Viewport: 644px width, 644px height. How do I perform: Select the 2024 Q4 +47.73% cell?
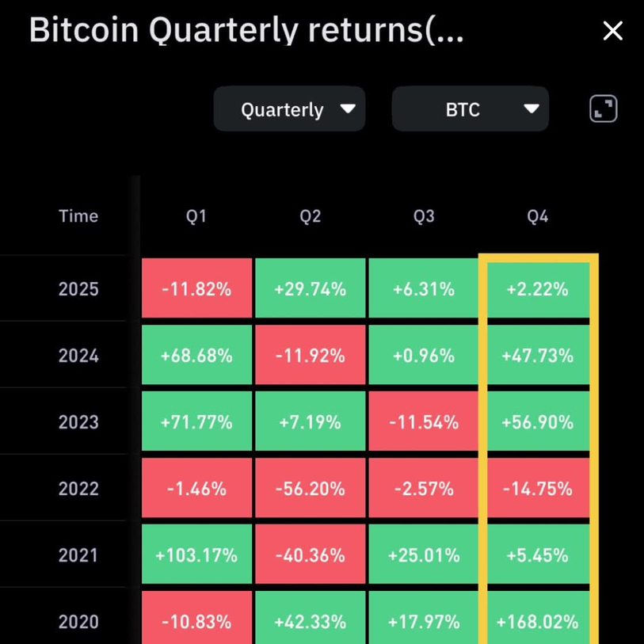[538, 355]
